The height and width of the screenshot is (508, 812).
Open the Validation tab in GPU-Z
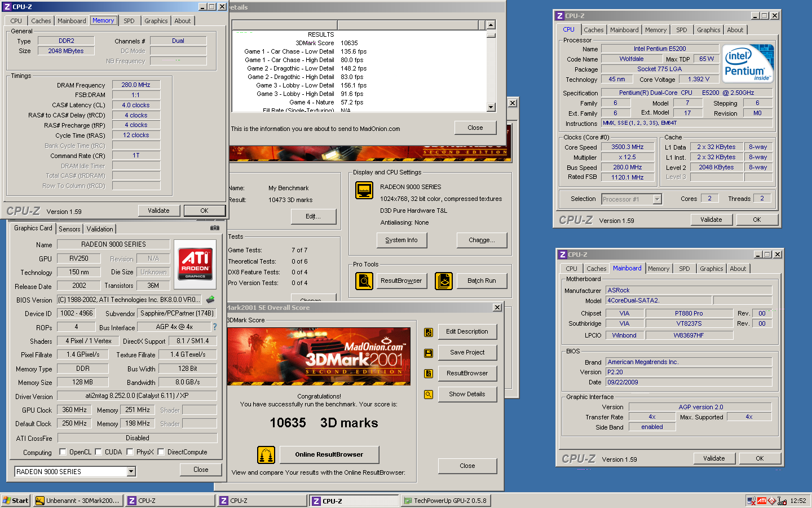click(x=100, y=229)
